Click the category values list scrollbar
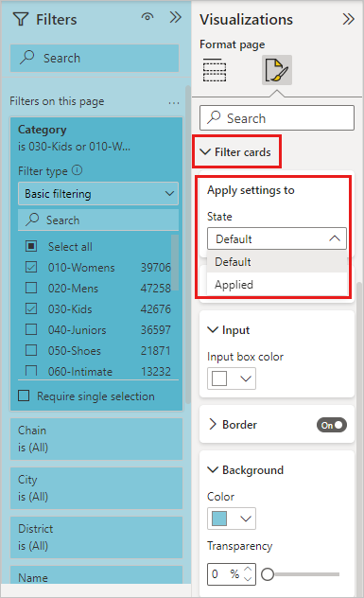 (x=175, y=263)
